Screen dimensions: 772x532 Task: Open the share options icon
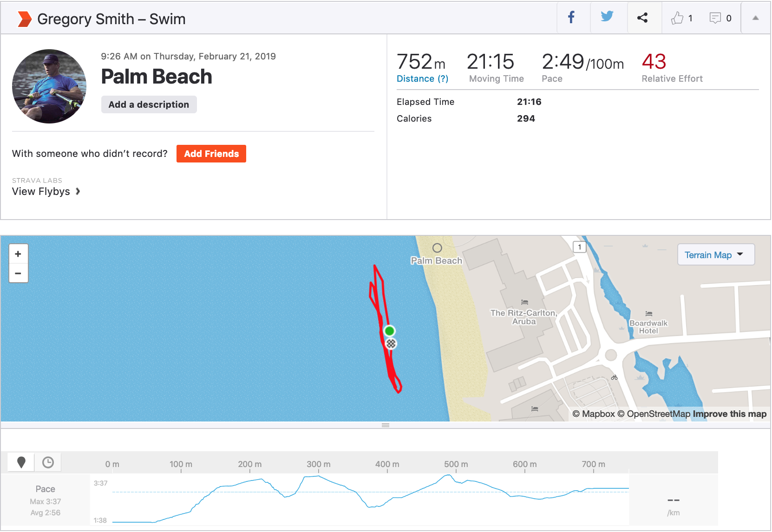[x=642, y=18]
